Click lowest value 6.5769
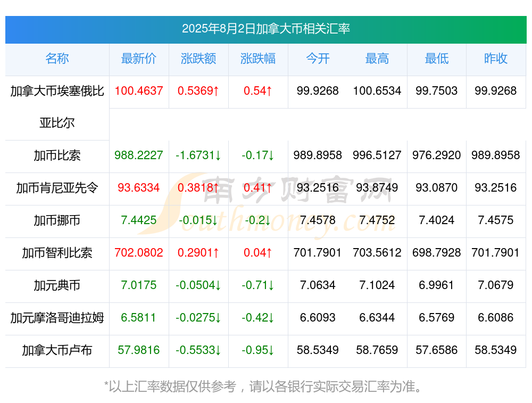This screenshot has height=403, width=532. tap(437, 318)
